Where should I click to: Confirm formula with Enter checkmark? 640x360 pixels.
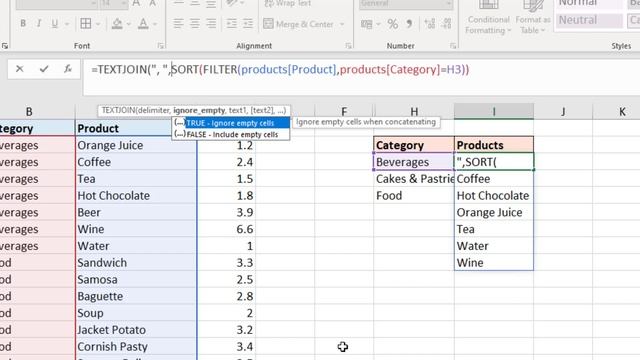click(44, 69)
